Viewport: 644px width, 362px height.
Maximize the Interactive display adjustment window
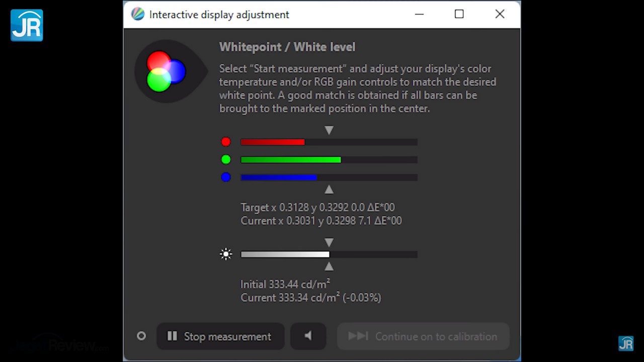coord(459,14)
